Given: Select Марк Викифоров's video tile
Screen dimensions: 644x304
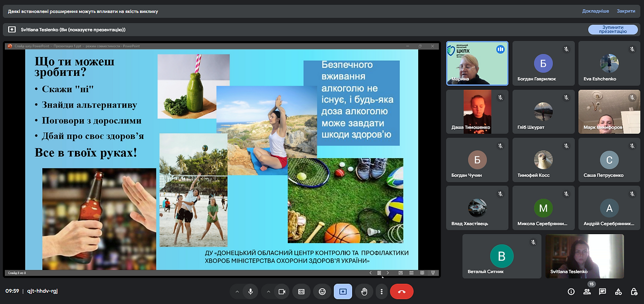Looking at the screenshot, I should pos(609,112).
